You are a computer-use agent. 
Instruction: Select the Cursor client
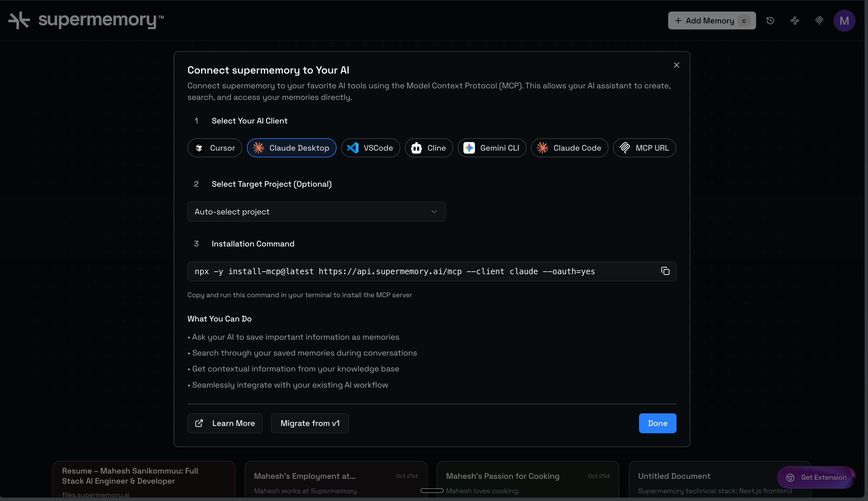coord(215,148)
